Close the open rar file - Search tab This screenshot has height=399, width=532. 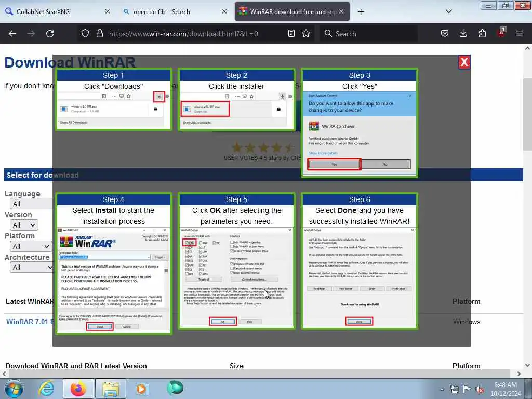point(224,11)
